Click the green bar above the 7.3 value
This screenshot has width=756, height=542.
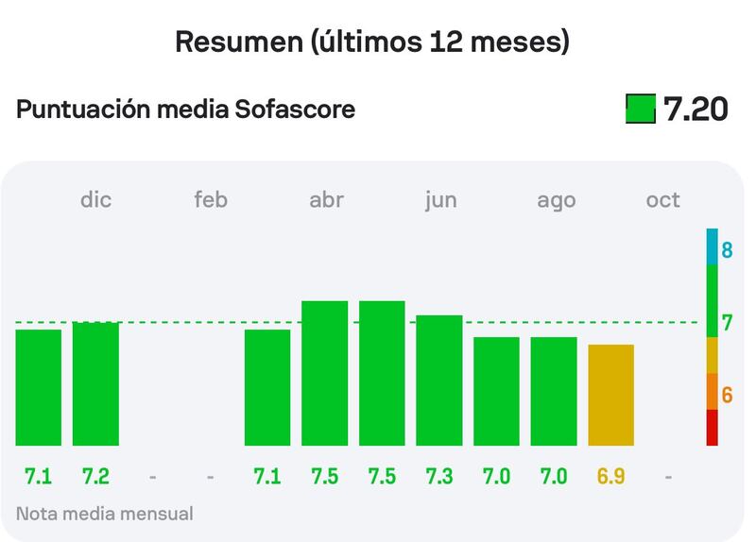(x=439, y=381)
